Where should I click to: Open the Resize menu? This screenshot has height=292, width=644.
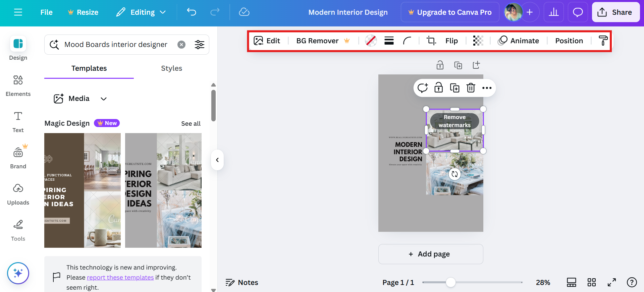point(83,12)
